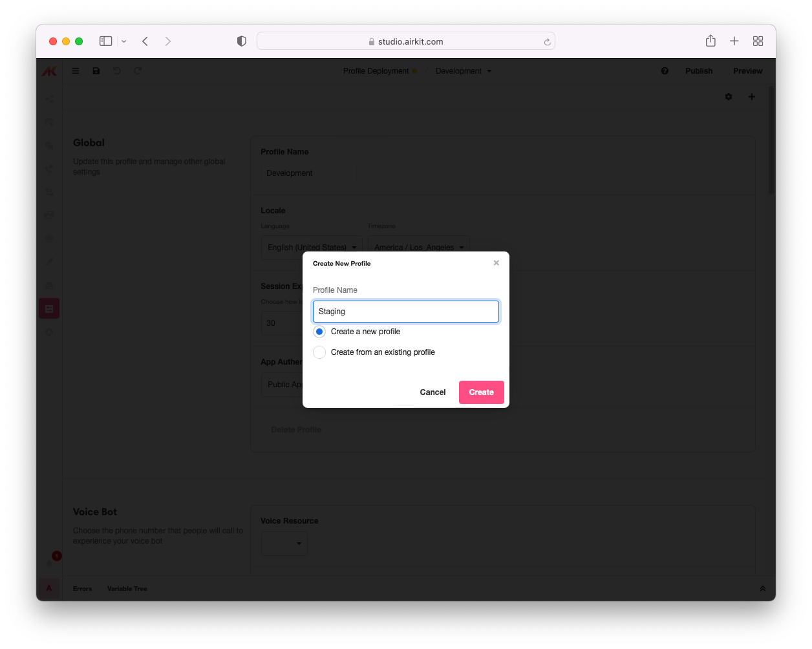This screenshot has width=812, height=649.
Task: Click the Session Expiration value 30 field
Action: [282, 323]
